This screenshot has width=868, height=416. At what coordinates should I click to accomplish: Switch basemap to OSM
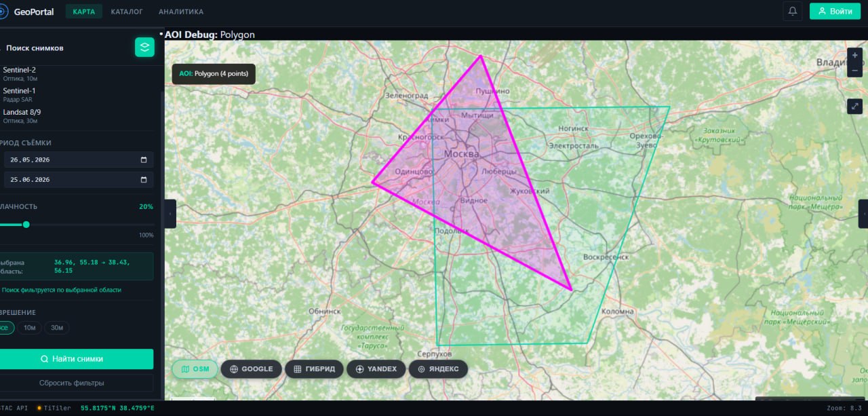(x=195, y=369)
